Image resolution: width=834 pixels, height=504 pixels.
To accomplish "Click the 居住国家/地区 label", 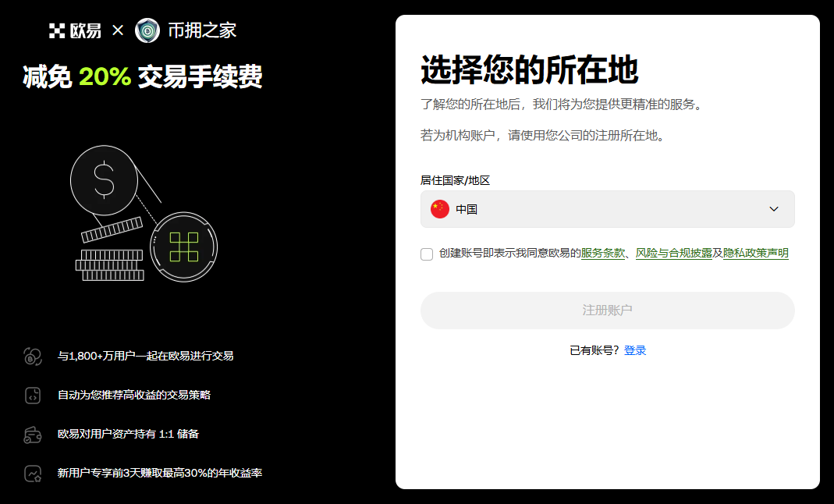I will [456, 181].
